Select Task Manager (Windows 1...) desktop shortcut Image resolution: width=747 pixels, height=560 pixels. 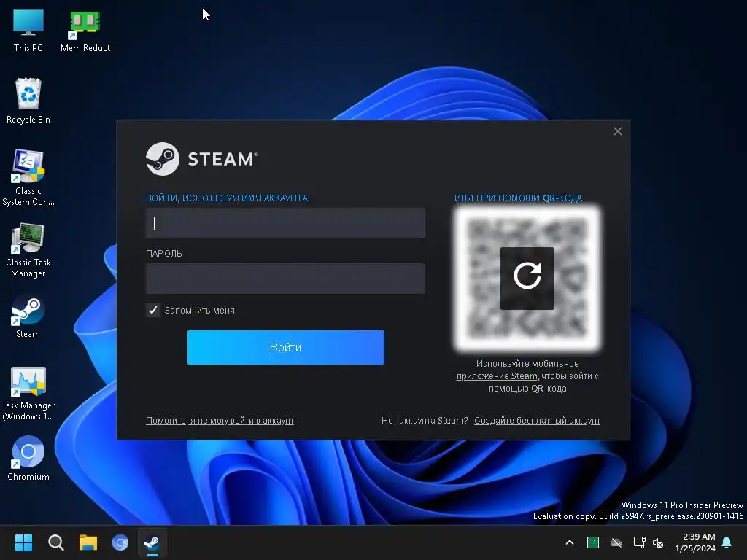(x=28, y=393)
